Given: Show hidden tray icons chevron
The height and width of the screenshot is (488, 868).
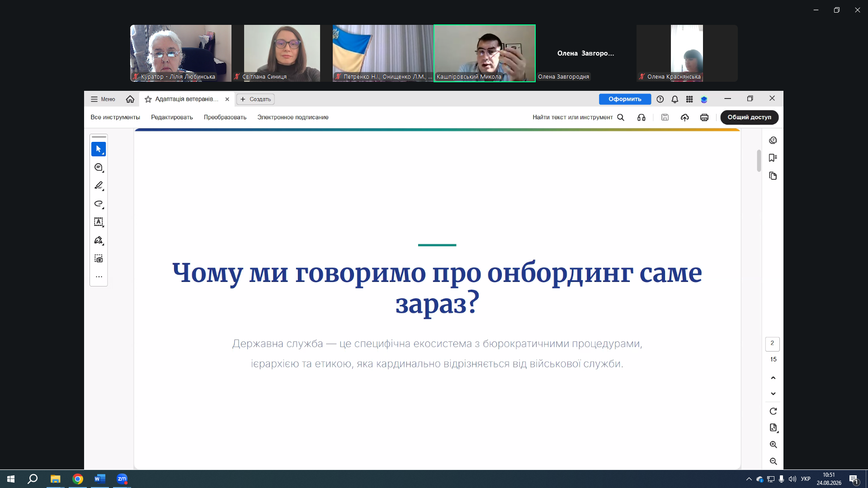Looking at the screenshot, I should 749,479.
